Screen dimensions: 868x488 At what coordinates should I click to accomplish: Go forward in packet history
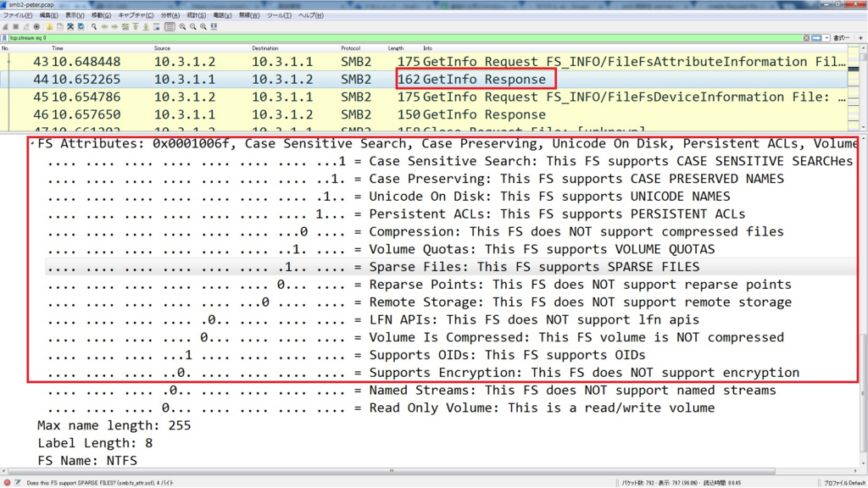point(114,26)
